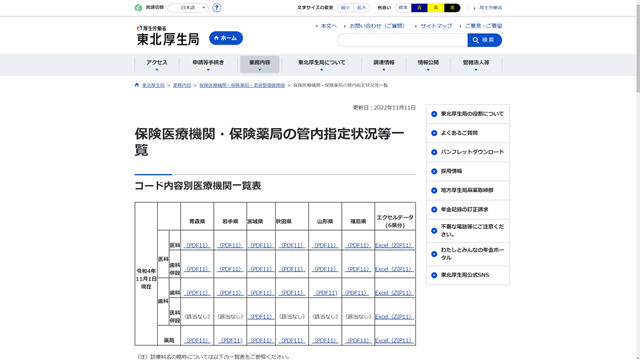
Task: Click the arrow icon beside パンフレットダウンロード
Action: tap(434, 152)
